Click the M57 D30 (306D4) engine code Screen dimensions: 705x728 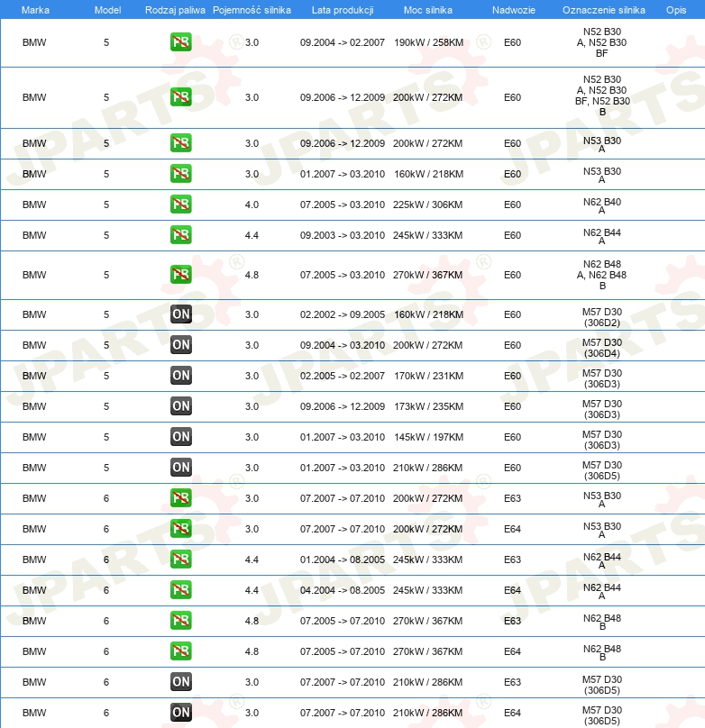coord(602,348)
